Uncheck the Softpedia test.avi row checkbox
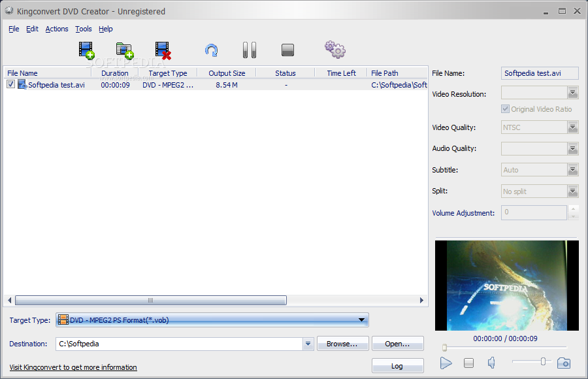Viewport: 588px width, 379px height. pos(10,84)
